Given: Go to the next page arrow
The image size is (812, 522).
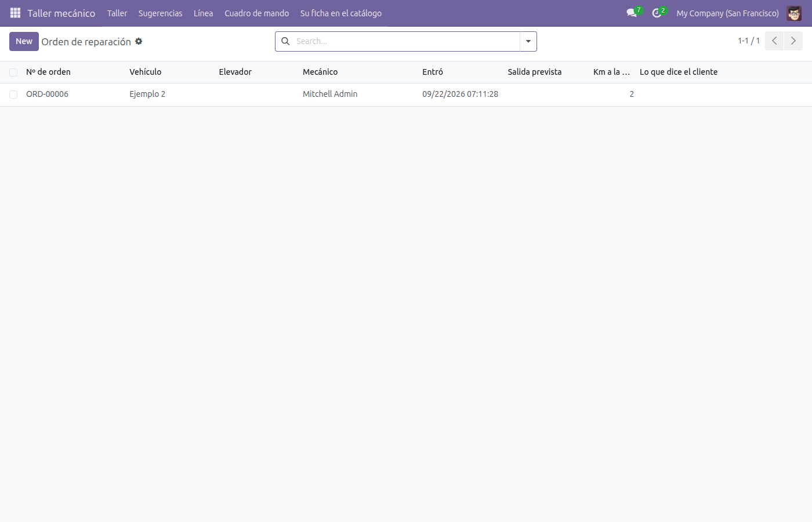Looking at the screenshot, I should 793,41.
